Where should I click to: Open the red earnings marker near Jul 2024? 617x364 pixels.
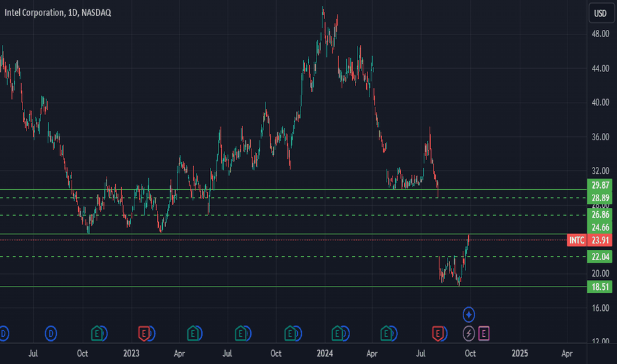(x=438, y=334)
